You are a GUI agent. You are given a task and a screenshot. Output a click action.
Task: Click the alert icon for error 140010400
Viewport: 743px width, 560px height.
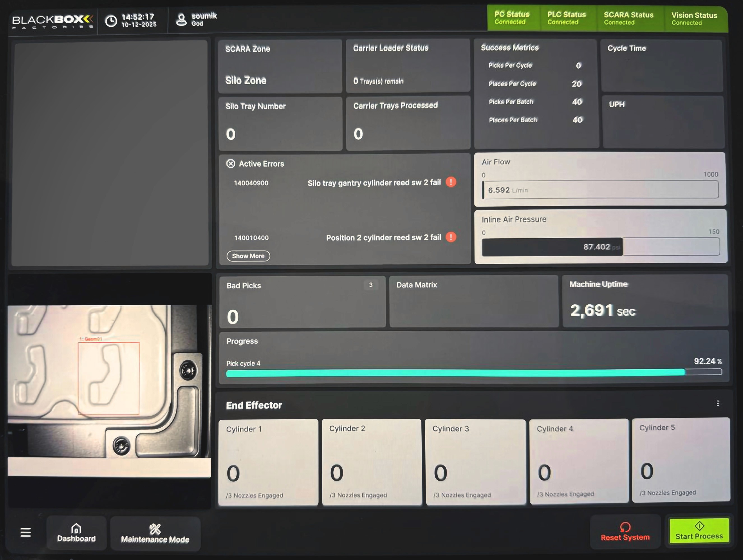[x=451, y=237]
